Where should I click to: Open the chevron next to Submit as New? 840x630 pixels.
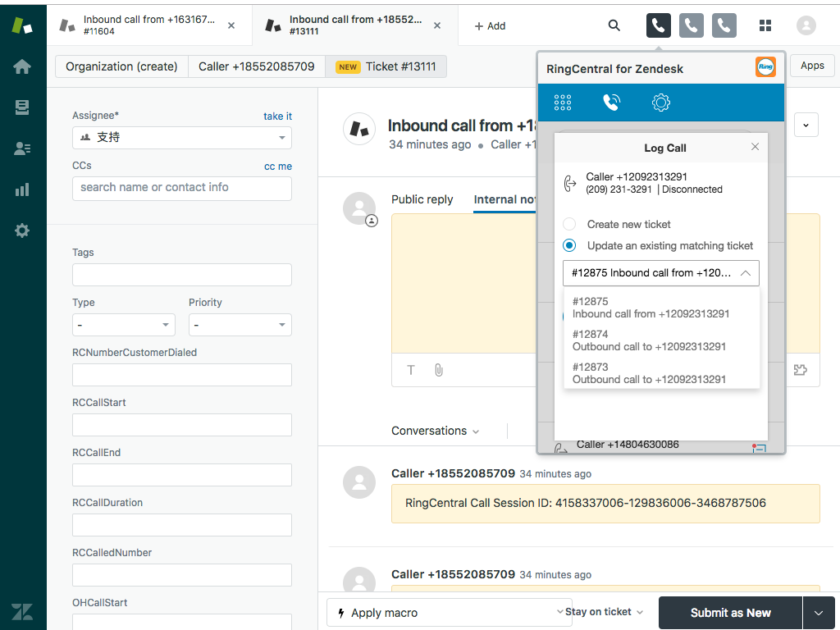818,613
